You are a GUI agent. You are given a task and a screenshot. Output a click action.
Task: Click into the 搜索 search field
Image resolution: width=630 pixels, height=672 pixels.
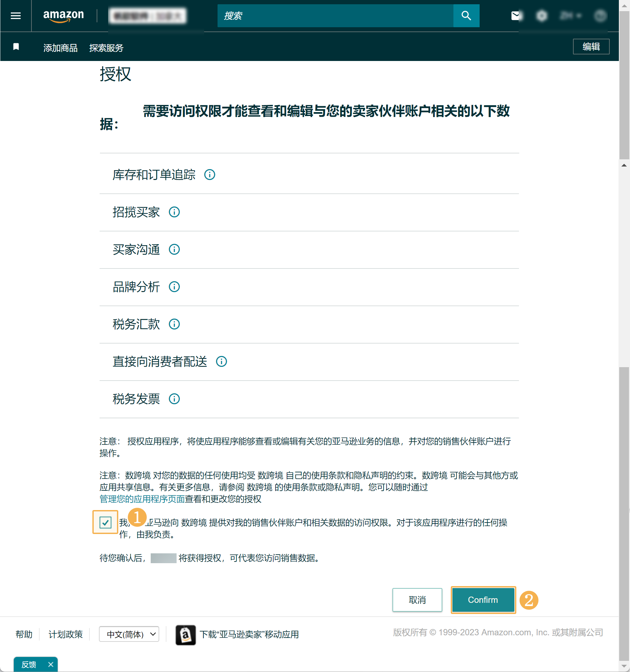click(x=334, y=15)
